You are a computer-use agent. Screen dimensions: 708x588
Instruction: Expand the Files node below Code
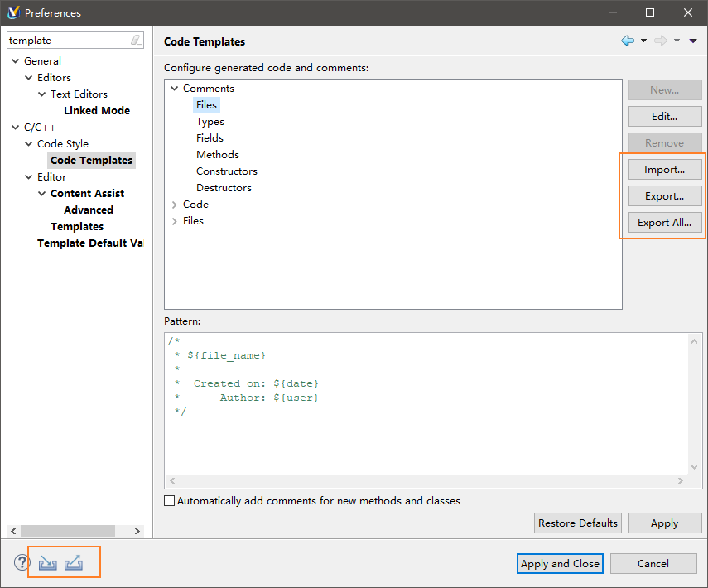point(174,221)
